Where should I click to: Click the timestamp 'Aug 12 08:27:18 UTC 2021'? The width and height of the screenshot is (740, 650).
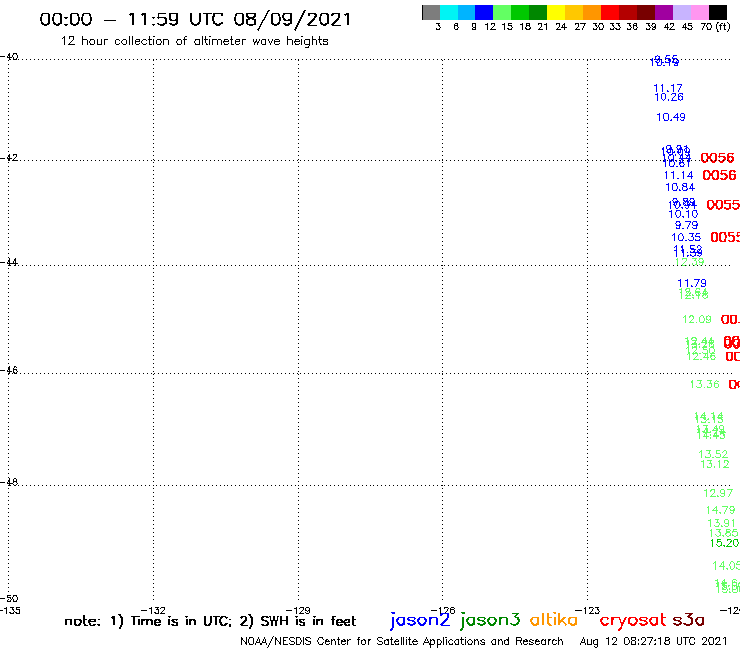click(x=653, y=641)
